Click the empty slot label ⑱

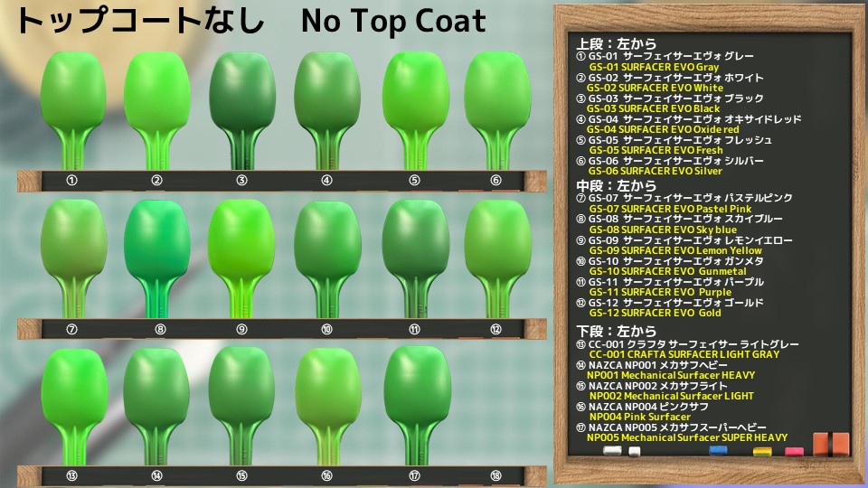(496, 475)
